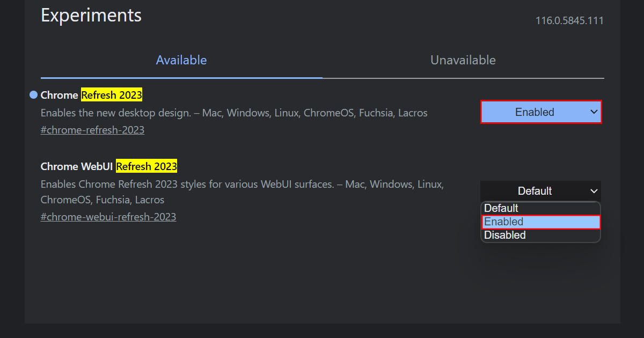
Task: Select Enabled in the open dropdown list
Action: (x=540, y=222)
